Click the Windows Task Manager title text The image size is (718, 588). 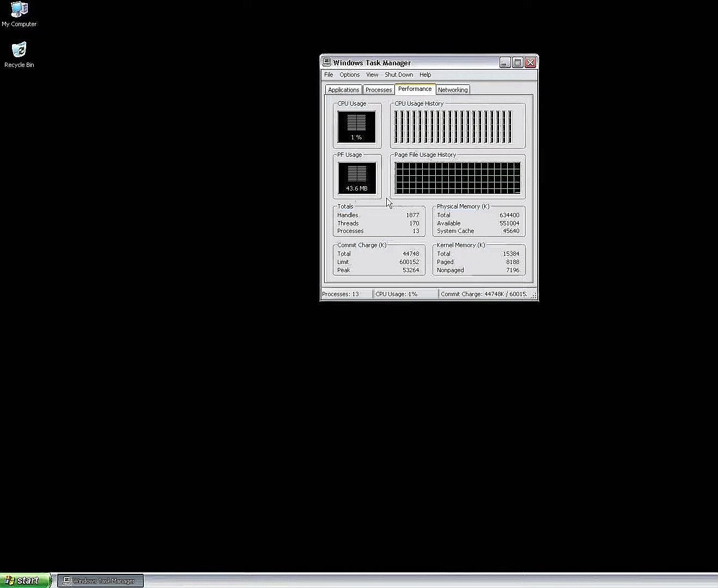pos(372,63)
